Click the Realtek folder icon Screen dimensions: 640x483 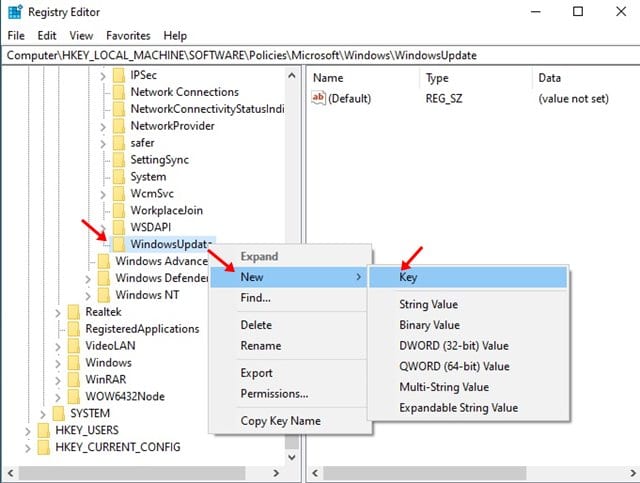point(74,312)
